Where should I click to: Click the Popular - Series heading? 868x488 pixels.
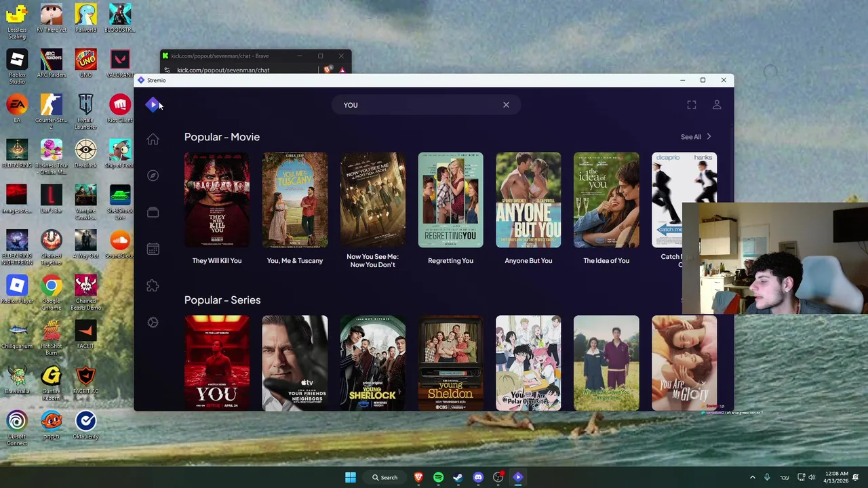(222, 300)
